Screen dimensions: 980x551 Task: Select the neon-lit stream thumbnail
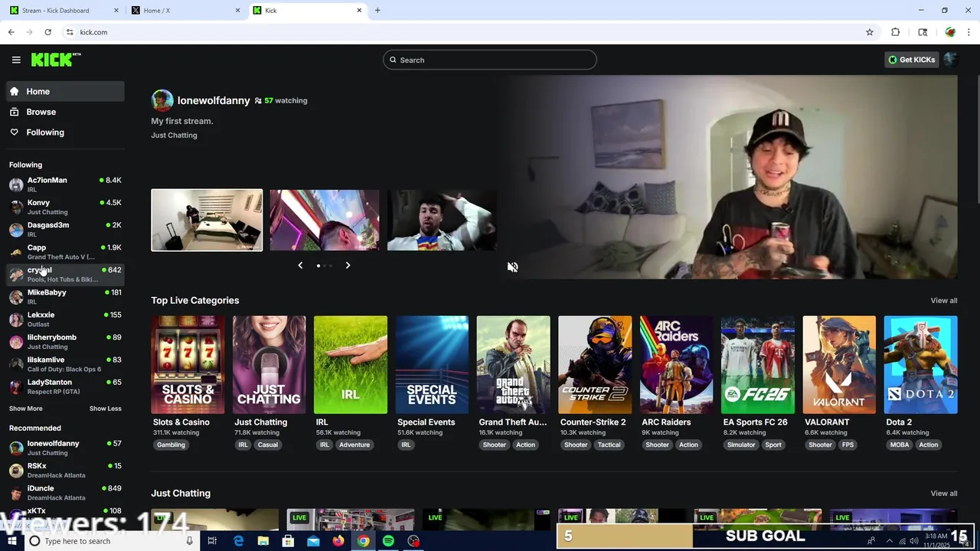point(325,220)
